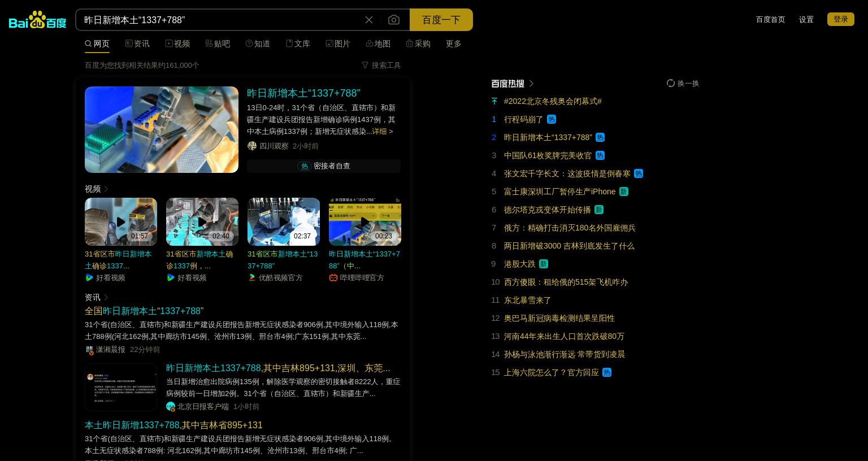868x461 pixels.
Task: Switch to the 文库 tab
Action: [x=298, y=44]
